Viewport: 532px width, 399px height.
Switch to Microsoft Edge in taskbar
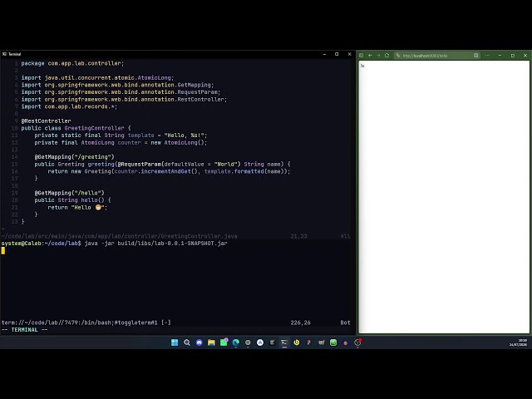coord(236,342)
